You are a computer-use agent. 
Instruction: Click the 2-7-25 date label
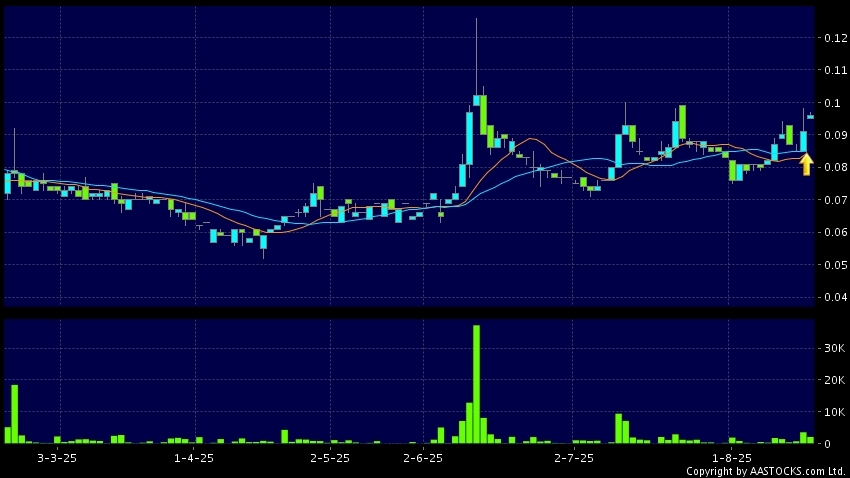pyautogui.click(x=574, y=458)
